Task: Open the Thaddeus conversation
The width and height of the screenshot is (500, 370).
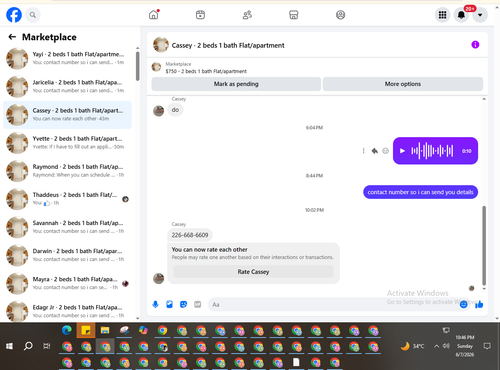Action: coord(67,199)
